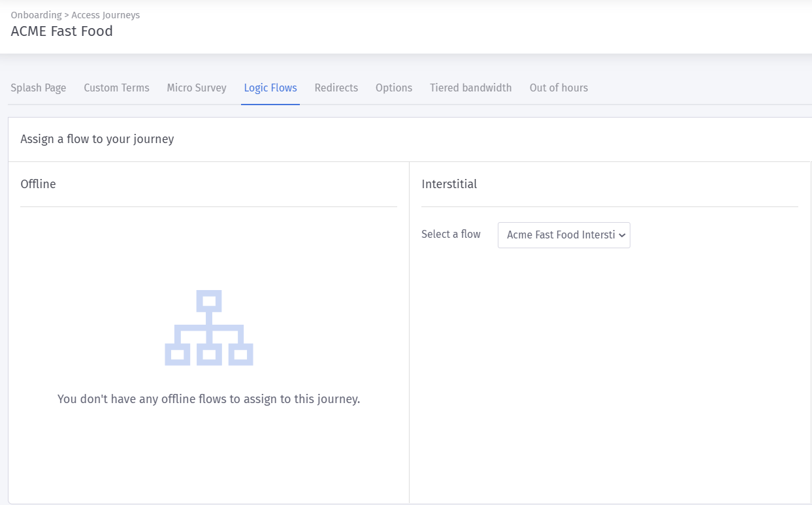This screenshot has height=505, width=812.
Task: Switch to the Options tab
Action: pyautogui.click(x=394, y=88)
